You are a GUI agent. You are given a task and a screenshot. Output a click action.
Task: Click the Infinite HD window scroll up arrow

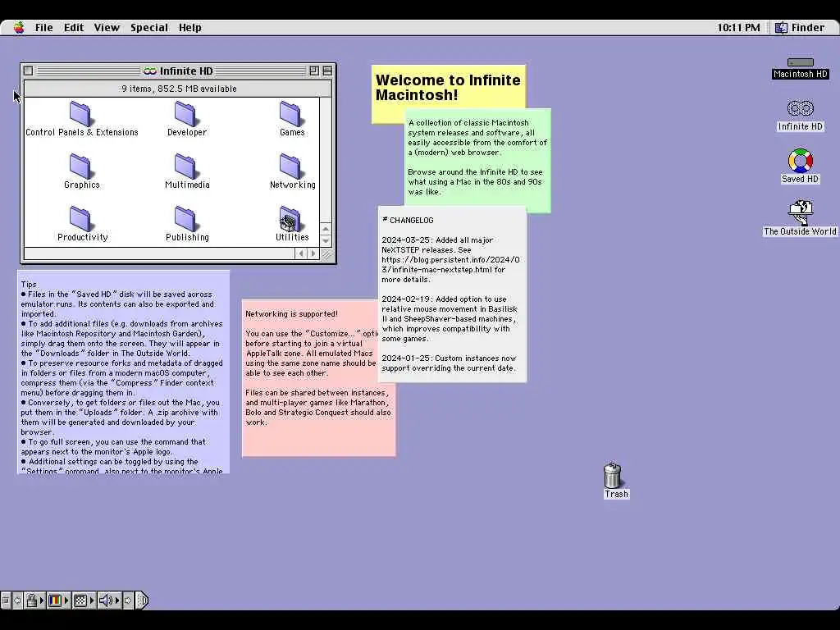(325, 229)
